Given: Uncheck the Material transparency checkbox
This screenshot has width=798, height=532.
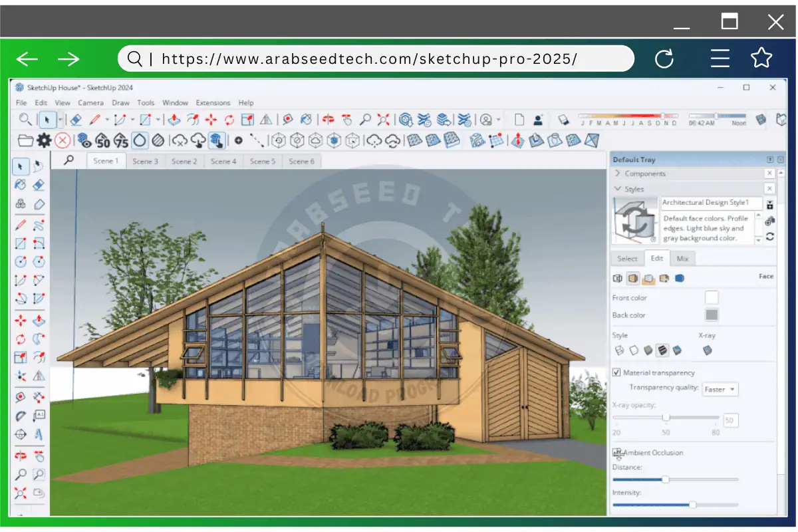Looking at the screenshot, I should [x=616, y=372].
